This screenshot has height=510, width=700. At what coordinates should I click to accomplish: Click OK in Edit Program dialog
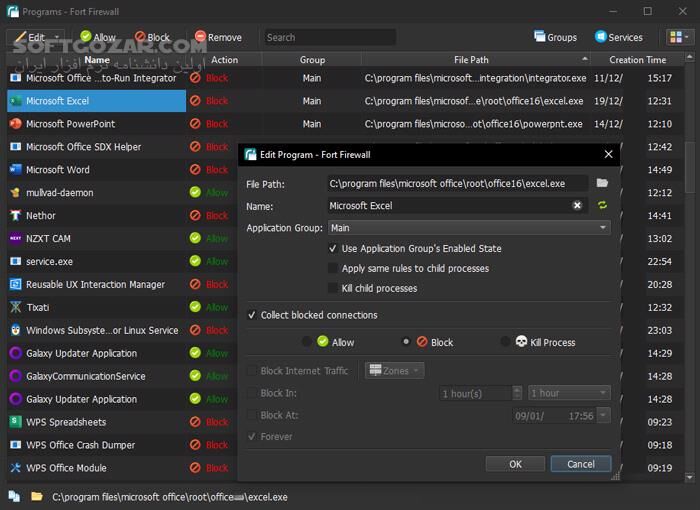[515, 464]
